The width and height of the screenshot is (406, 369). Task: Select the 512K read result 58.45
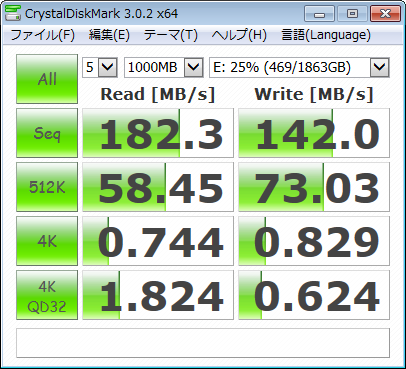coord(158,187)
